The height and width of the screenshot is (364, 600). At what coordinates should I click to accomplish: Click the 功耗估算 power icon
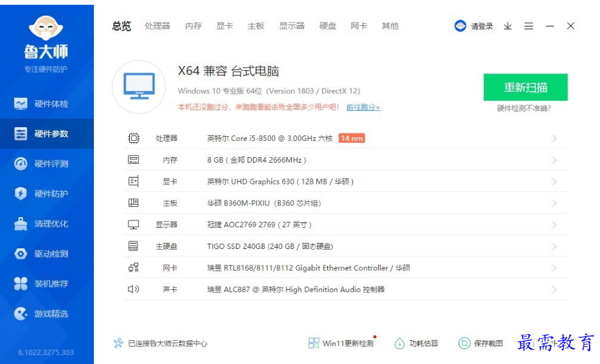[x=399, y=344]
